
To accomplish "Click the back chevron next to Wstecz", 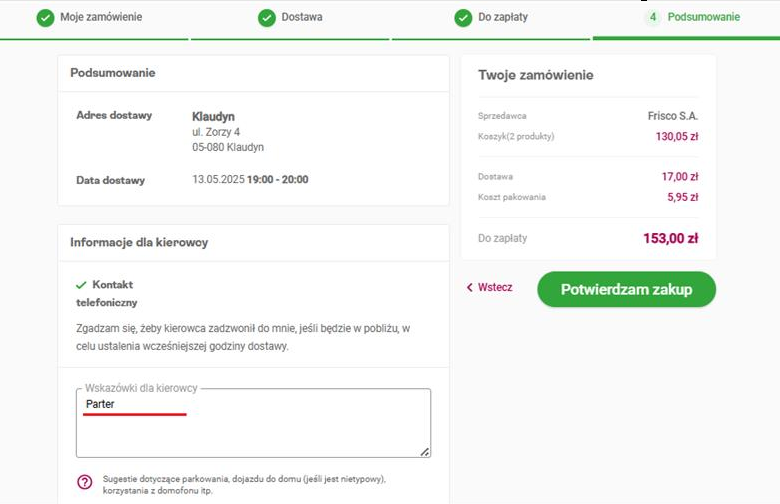I will click(x=470, y=288).
